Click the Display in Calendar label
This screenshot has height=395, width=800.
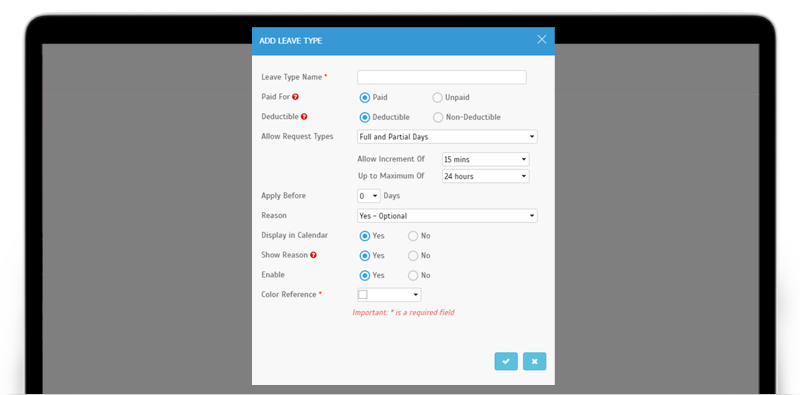(x=294, y=235)
